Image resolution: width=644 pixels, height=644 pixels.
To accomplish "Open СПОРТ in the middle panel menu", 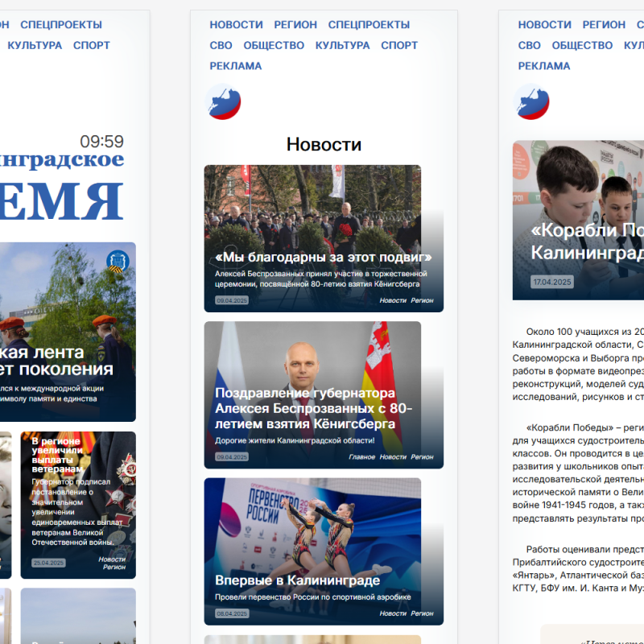I will click(399, 45).
